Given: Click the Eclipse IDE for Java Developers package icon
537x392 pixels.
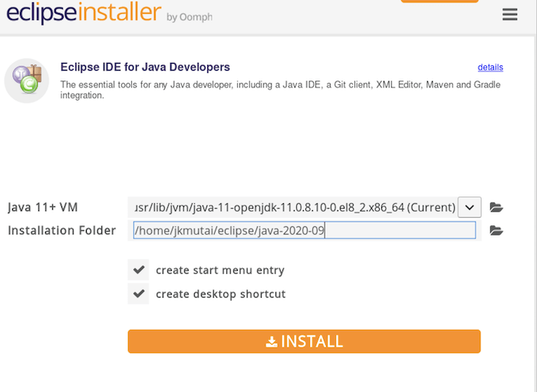Looking at the screenshot, I should pos(27,81).
